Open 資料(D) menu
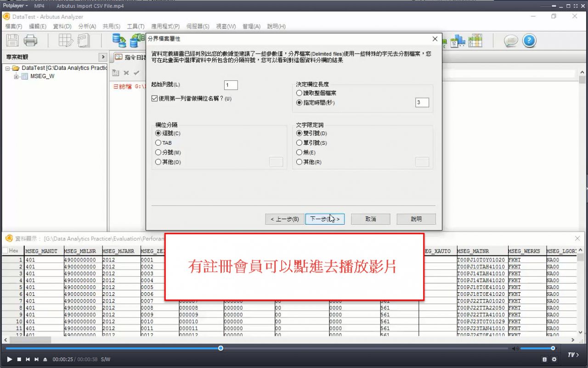This screenshot has width=588, height=368. click(62, 27)
